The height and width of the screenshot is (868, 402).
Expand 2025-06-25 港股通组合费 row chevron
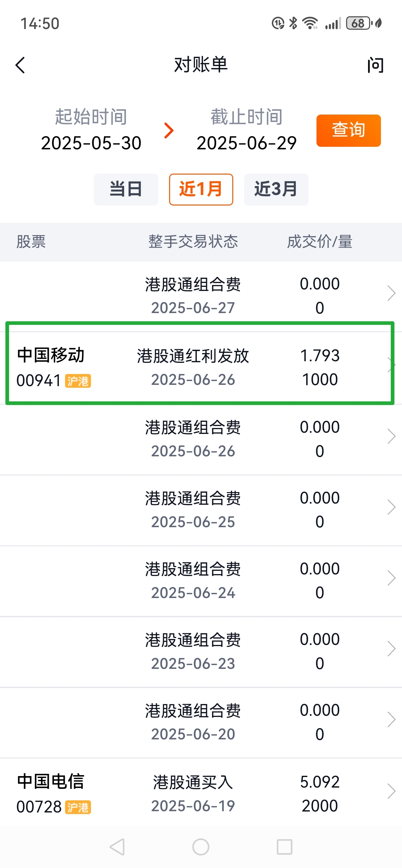391,507
